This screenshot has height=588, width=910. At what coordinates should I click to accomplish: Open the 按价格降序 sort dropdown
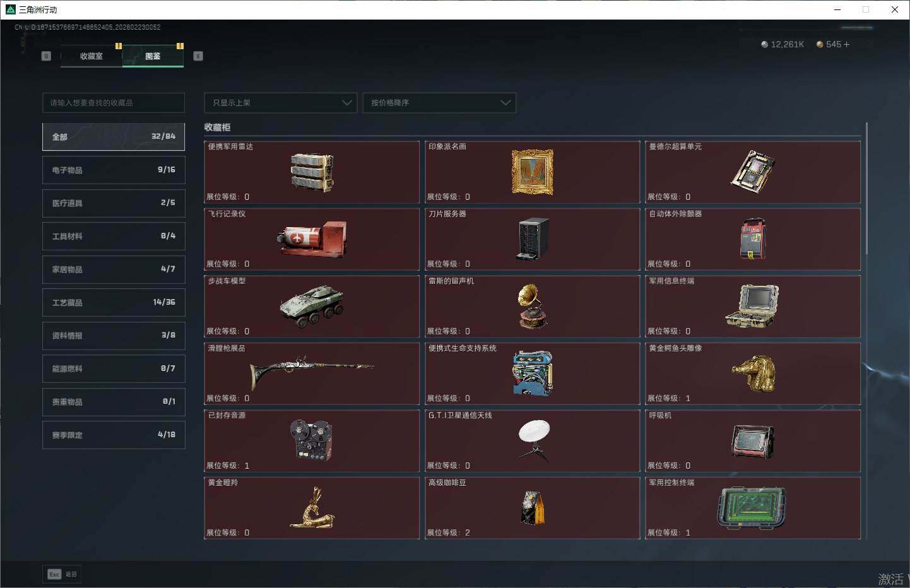pyautogui.click(x=439, y=103)
